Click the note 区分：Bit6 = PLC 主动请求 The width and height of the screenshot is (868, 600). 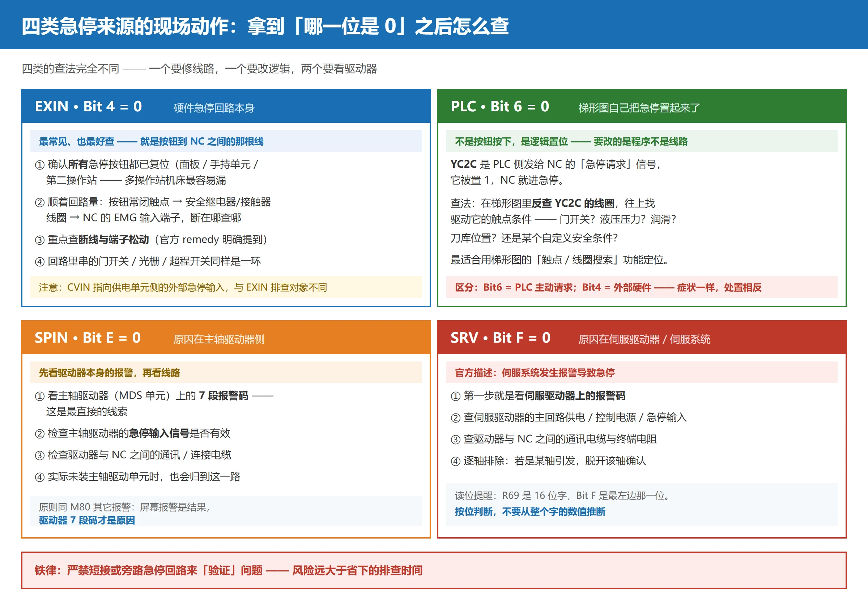pos(642,287)
